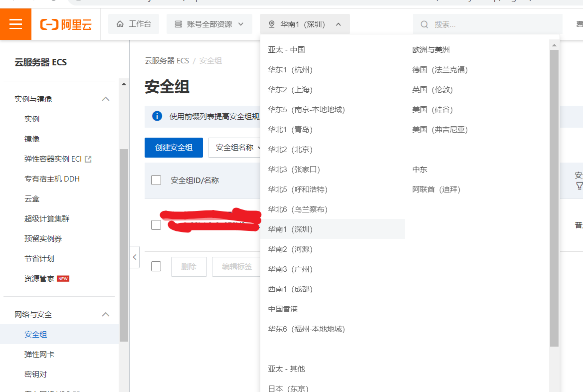Screen dimensions: 583x392
Task: Select region 华东2（上海）
Action: pyautogui.click(x=290, y=90)
